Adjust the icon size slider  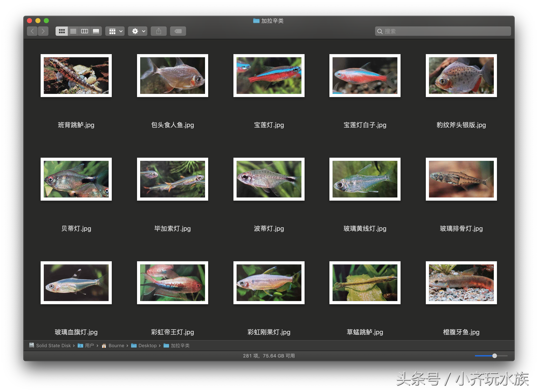point(494,356)
